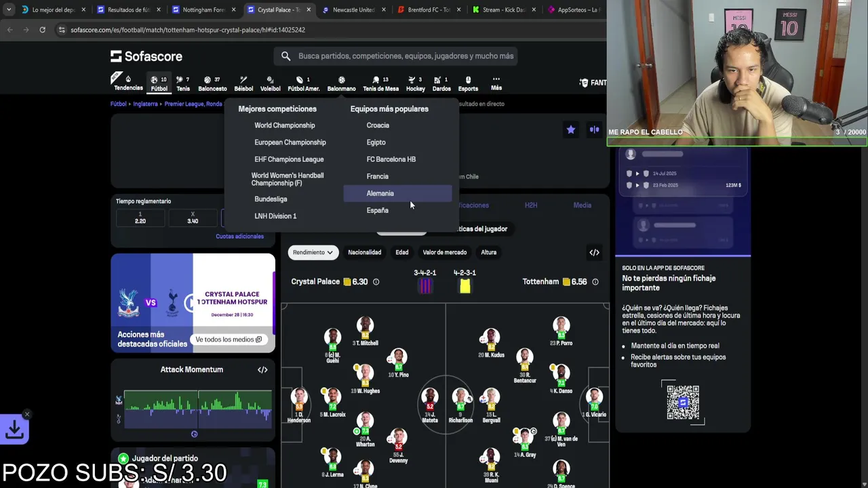Select the Valor de mercado filter

pyautogui.click(x=445, y=252)
